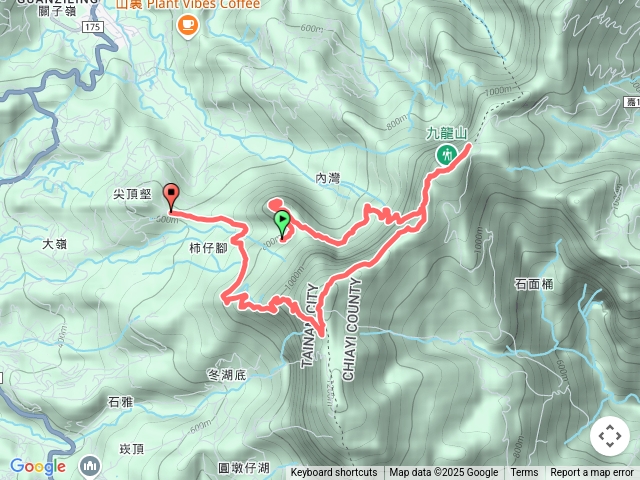This screenshot has height=480, width=640.
Task: Toggle fullscreen map view button
Action: point(610,436)
